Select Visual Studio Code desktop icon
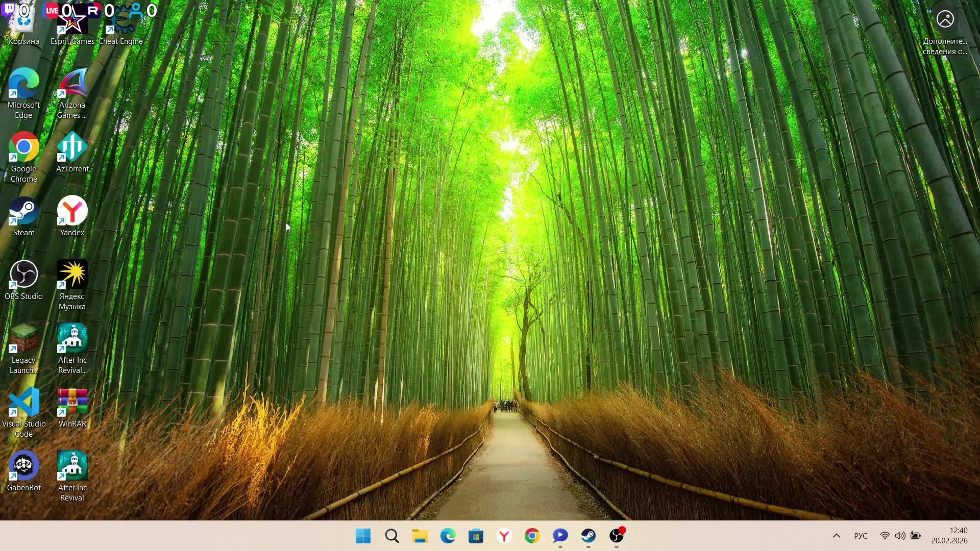Image resolution: width=980 pixels, height=551 pixels. [23, 403]
